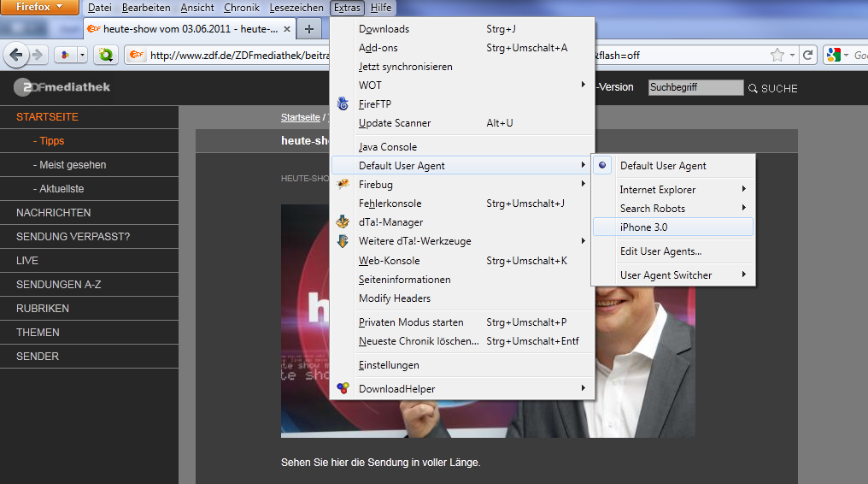
Task: Click SENDUNG VERPASST? sidebar link
Action: 73,237
